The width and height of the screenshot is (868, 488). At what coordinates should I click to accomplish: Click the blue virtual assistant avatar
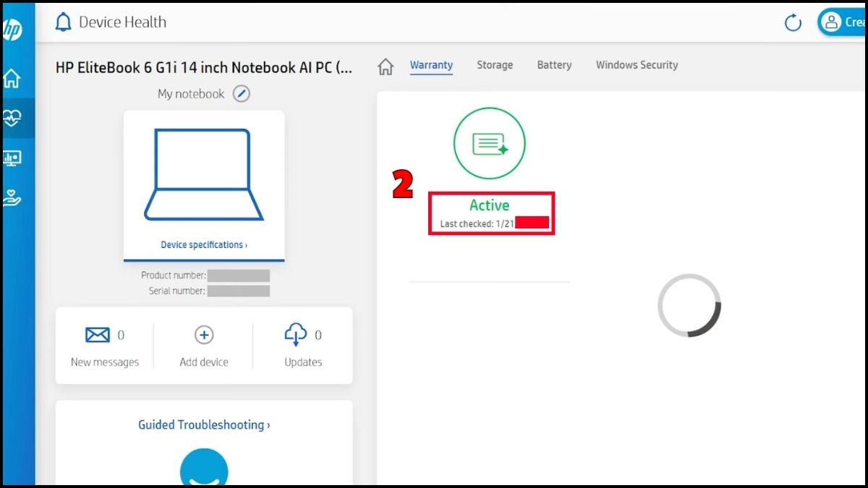pyautogui.click(x=204, y=468)
